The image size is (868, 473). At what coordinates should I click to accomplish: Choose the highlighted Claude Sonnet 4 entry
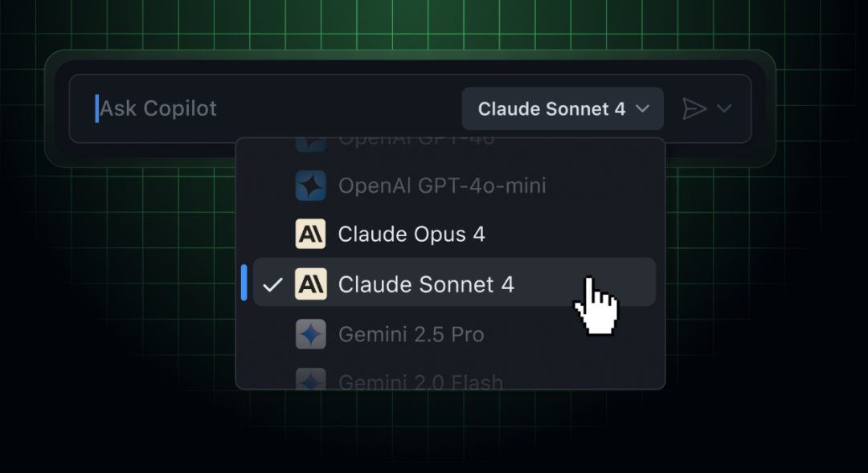tap(454, 282)
